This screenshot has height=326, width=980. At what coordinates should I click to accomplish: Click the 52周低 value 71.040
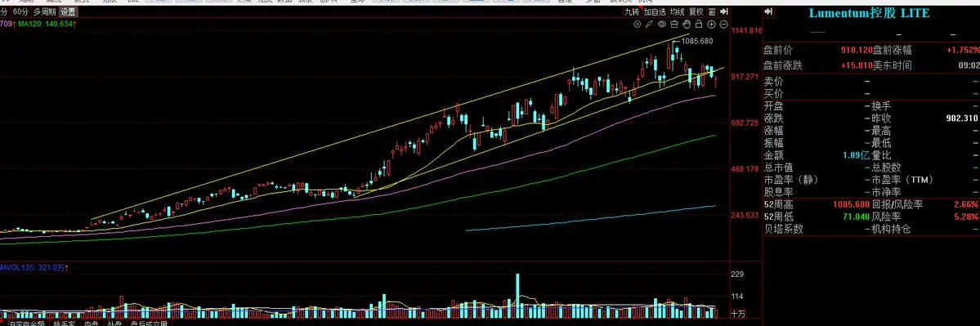coord(856,217)
